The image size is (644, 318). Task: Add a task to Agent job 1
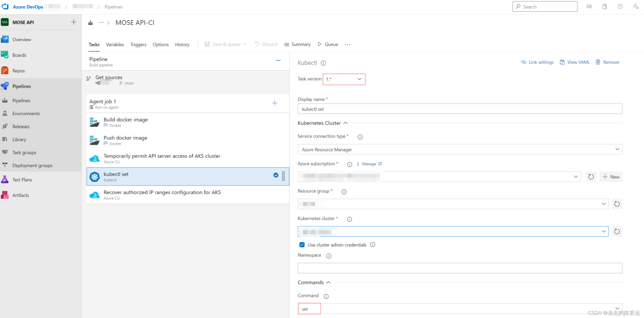[x=274, y=103]
